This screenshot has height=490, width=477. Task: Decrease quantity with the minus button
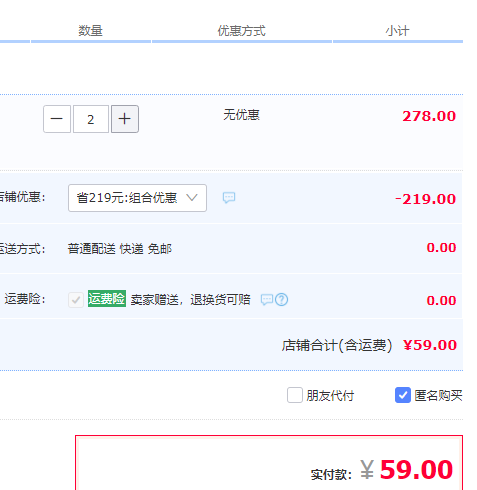(57, 119)
